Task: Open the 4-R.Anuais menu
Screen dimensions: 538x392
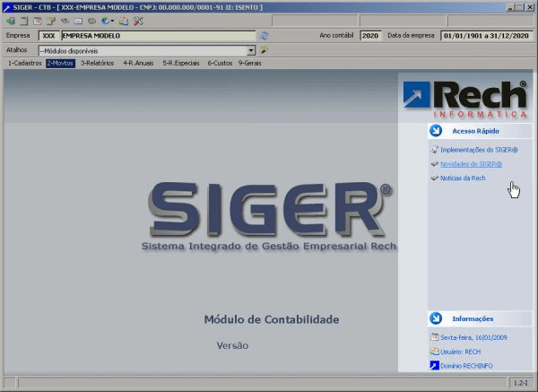Action: click(138, 63)
